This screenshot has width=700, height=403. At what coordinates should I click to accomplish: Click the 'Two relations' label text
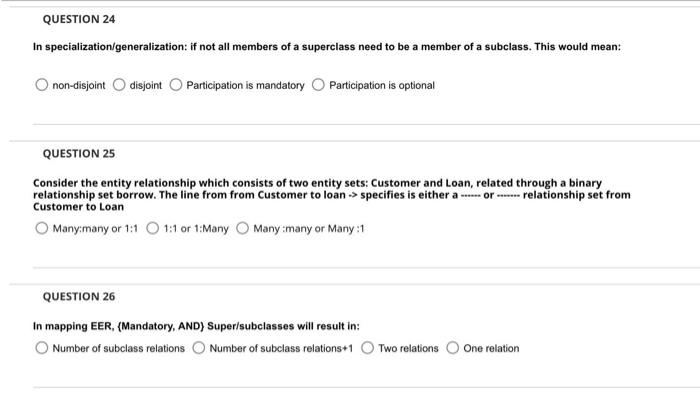coord(408,348)
